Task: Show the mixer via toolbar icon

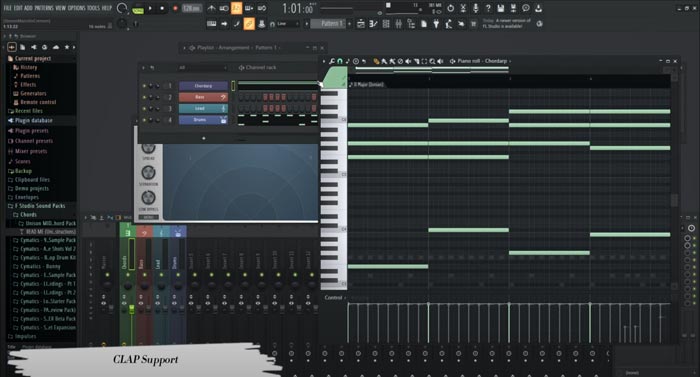Action: pos(398,24)
